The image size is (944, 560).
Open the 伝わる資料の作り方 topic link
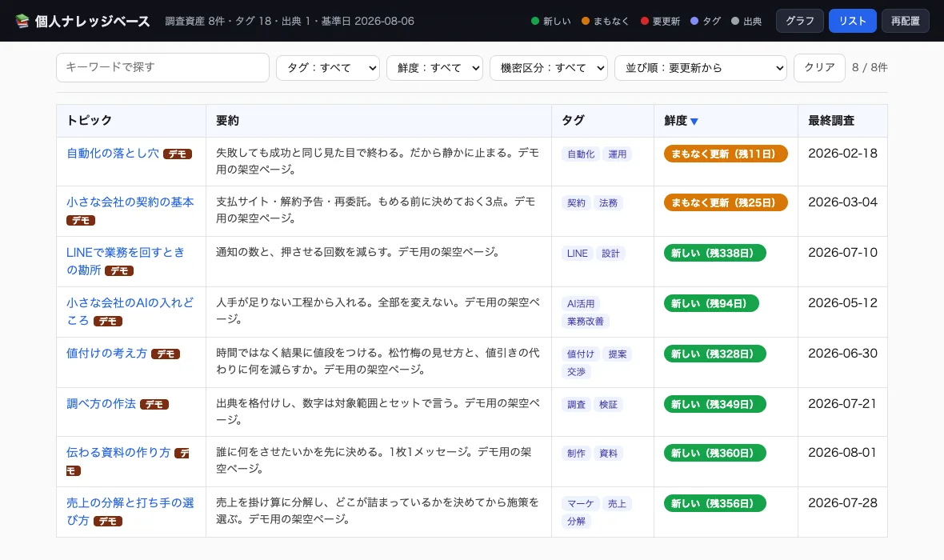(x=118, y=453)
